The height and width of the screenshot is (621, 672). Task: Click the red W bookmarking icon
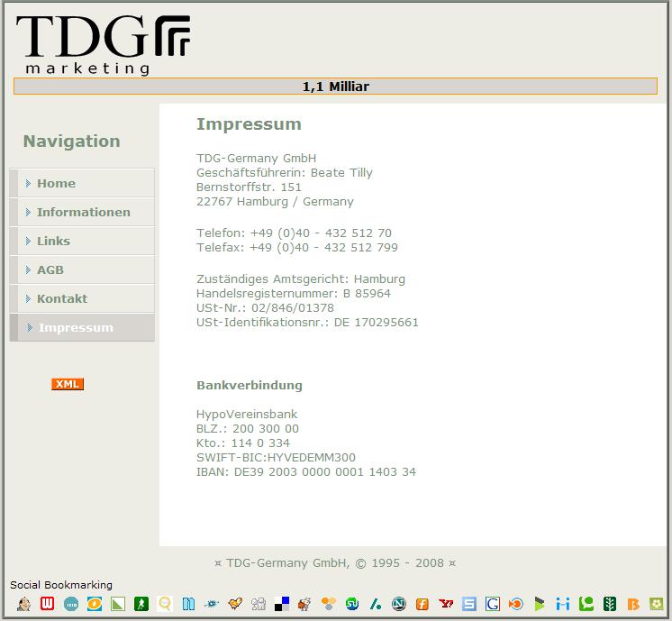pos(48,604)
